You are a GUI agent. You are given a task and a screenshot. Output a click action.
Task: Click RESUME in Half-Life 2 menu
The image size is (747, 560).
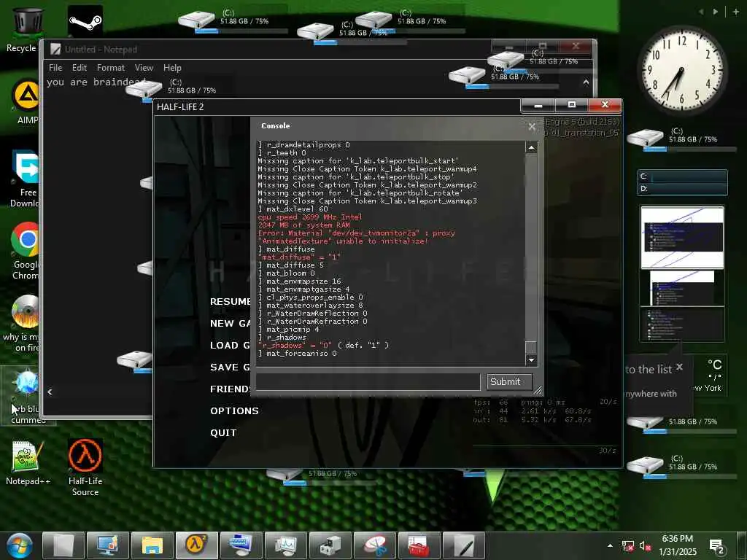(x=231, y=302)
